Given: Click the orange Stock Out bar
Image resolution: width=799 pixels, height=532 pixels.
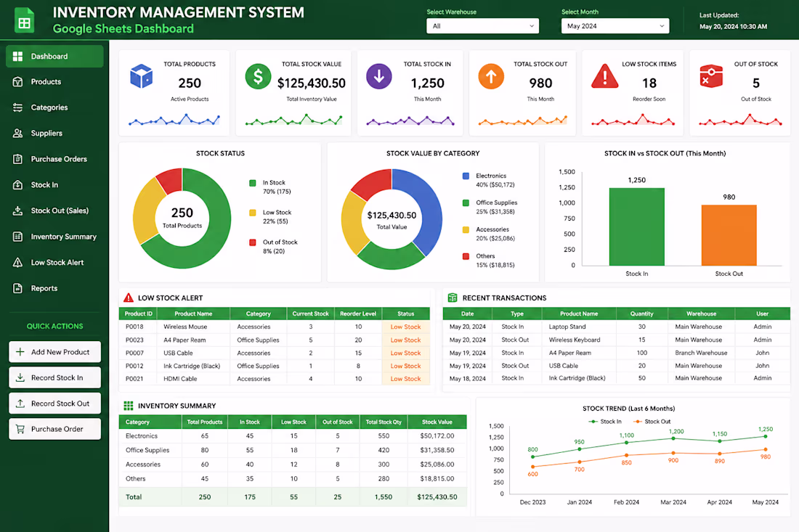Looking at the screenshot, I should (729, 235).
